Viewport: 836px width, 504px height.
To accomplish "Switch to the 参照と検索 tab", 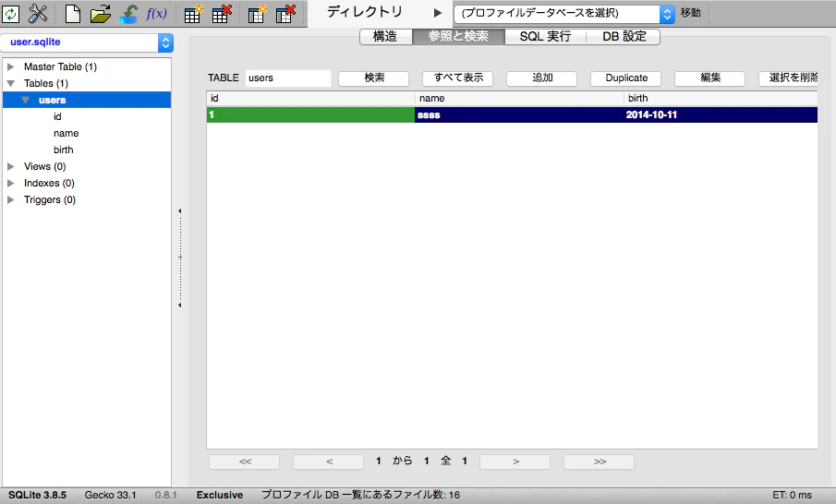I will [x=458, y=36].
